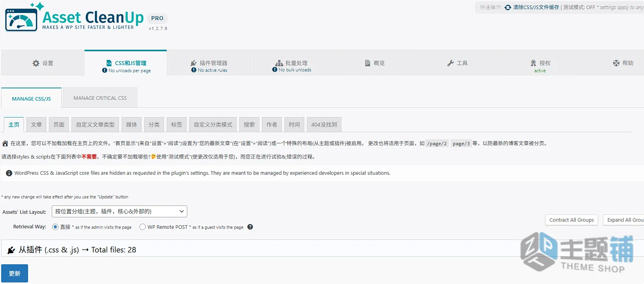This screenshot has width=644, height=284.
Task: Click the lifebuoy icon beside 帮助
Action: pos(616,63)
